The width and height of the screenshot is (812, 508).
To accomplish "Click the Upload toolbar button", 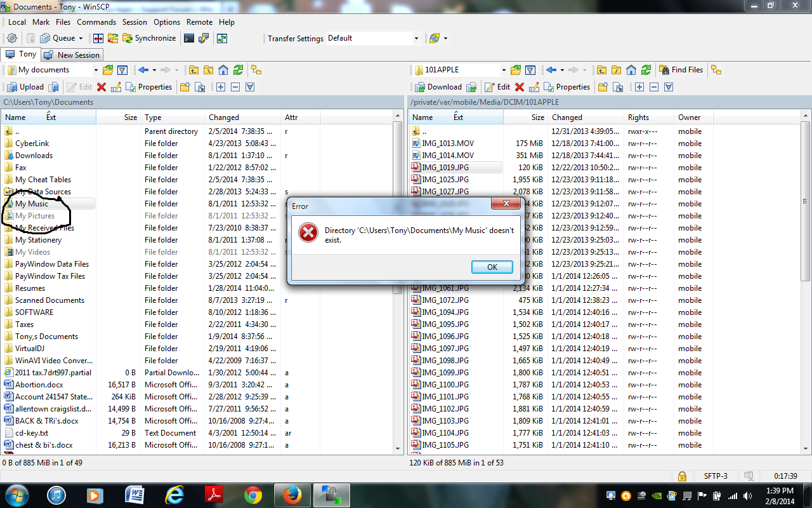I will tap(26, 86).
